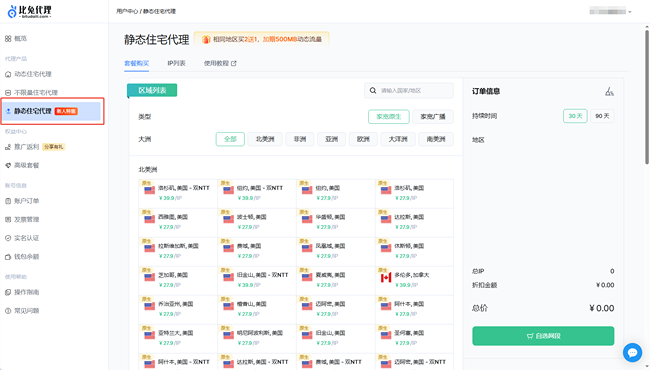Click the icon beside 不限量住宅代理
Viewport: 650px width, 370px height.
tap(8, 93)
